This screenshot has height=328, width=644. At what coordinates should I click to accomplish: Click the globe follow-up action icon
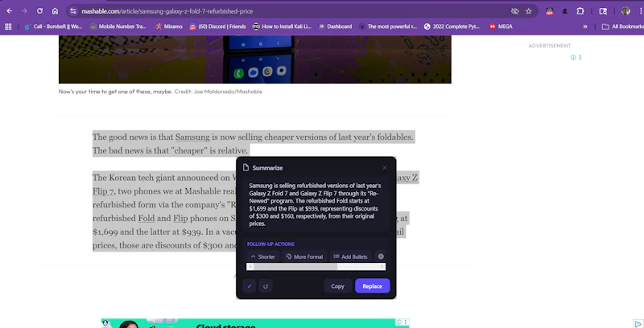point(381,256)
